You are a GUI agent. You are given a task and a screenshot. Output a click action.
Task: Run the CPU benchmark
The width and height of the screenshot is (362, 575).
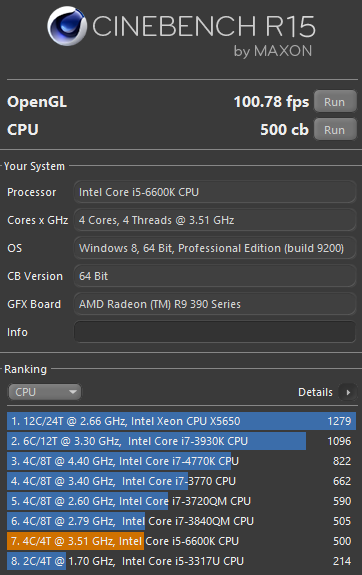pos(335,129)
